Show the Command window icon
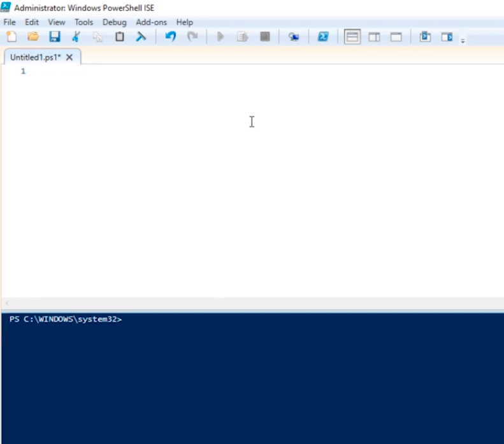The width and height of the screenshot is (504, 444). click(425, 36)
